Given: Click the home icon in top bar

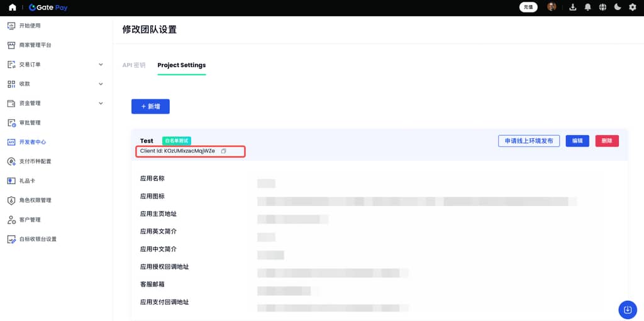Looking at the screenshot, I should (x=12, y=8).
